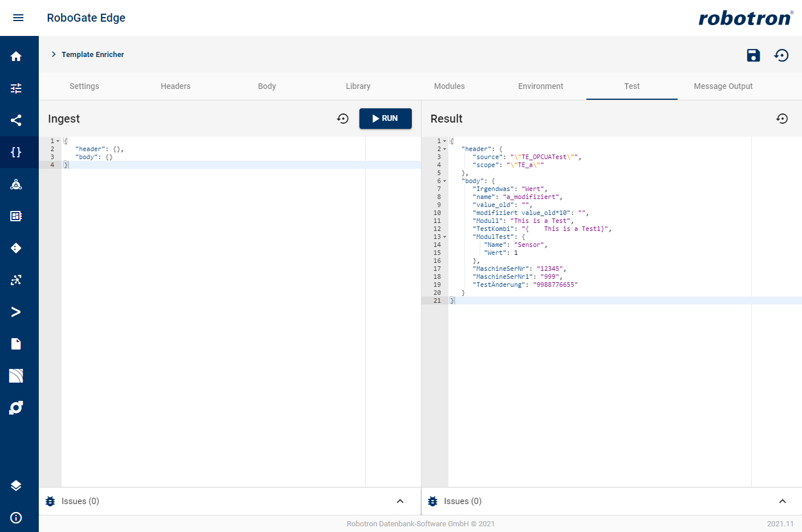Click the "MaschineSerNr1": "999" line

(517, 277)
